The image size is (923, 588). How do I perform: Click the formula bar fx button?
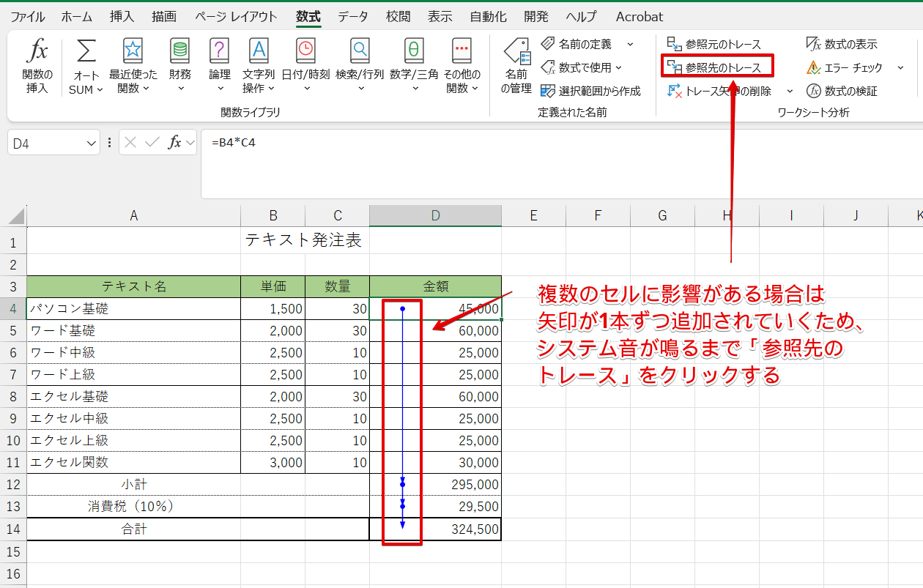[175, 143]
